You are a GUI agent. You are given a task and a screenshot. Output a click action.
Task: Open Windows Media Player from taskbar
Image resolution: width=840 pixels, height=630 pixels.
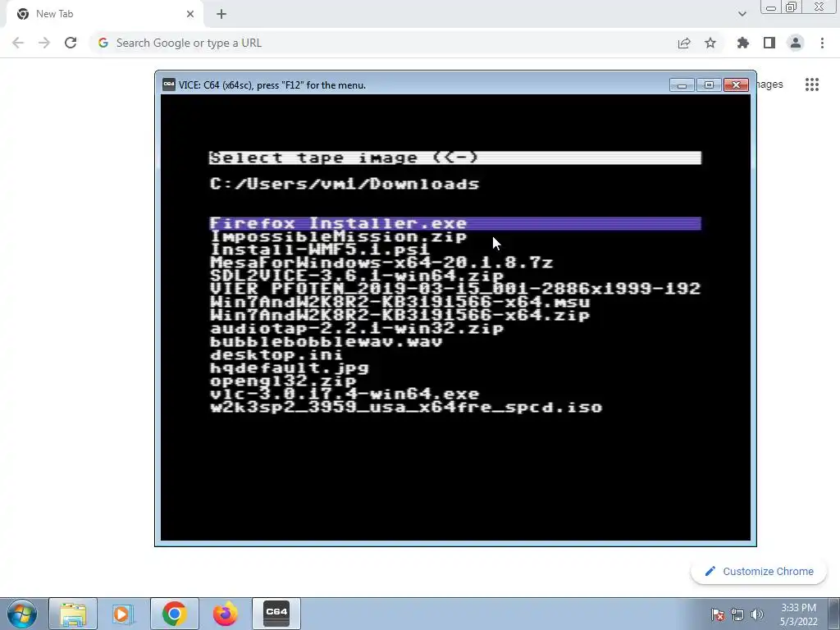coord(123,614)
